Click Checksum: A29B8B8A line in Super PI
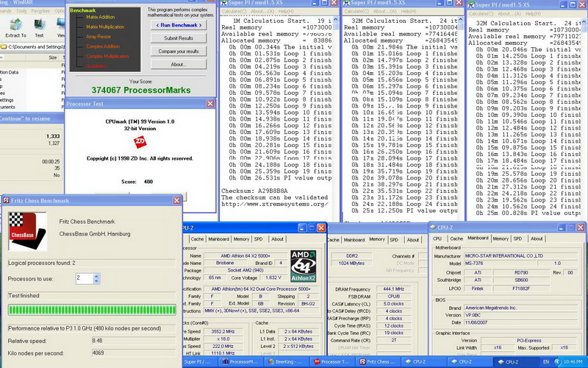Image resolution: width=588 pixels, height=368 pixels. 254,191
